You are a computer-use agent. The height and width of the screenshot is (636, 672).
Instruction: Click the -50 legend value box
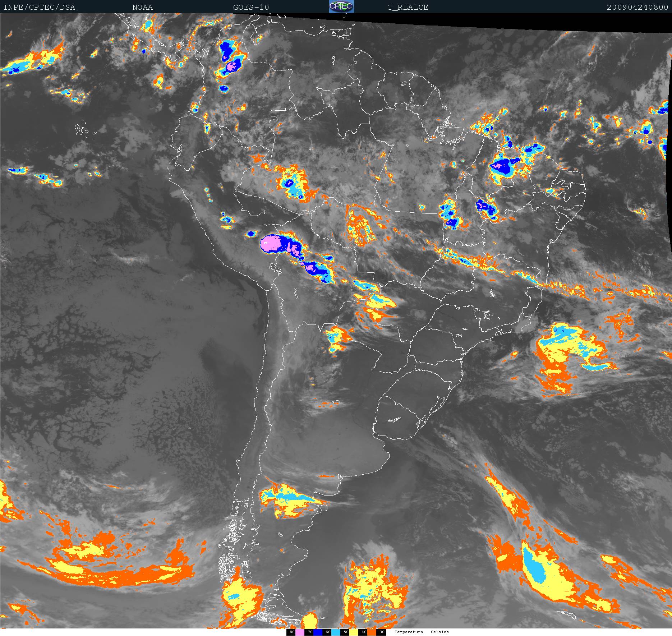[345, 632]
